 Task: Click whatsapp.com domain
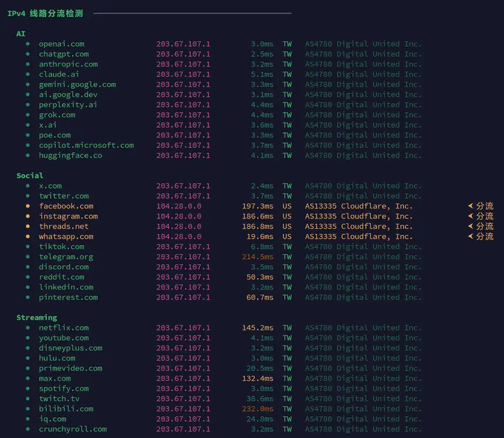[66, 237]
